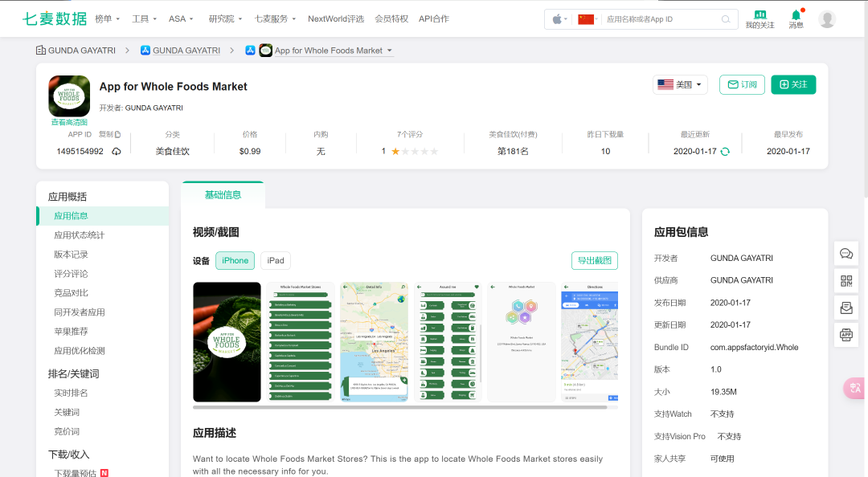
Task: Select 实时排名 realtime ranking in sidebar
Action: pyautogui.click(x=71, y=393)
